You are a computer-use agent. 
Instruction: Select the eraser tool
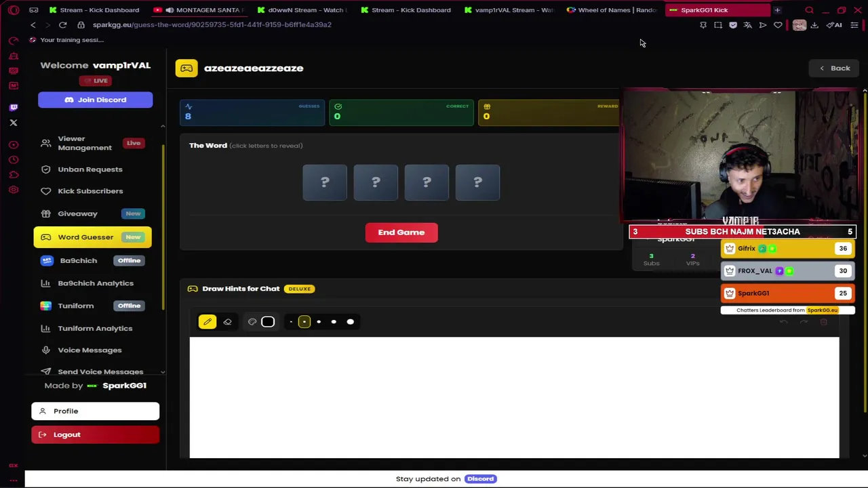tap(228, 322)
